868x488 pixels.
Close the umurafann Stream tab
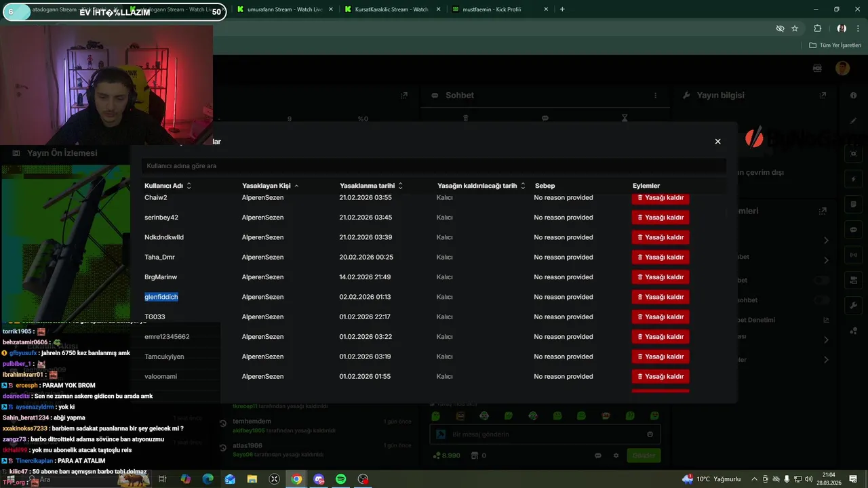tap(330, 9)
